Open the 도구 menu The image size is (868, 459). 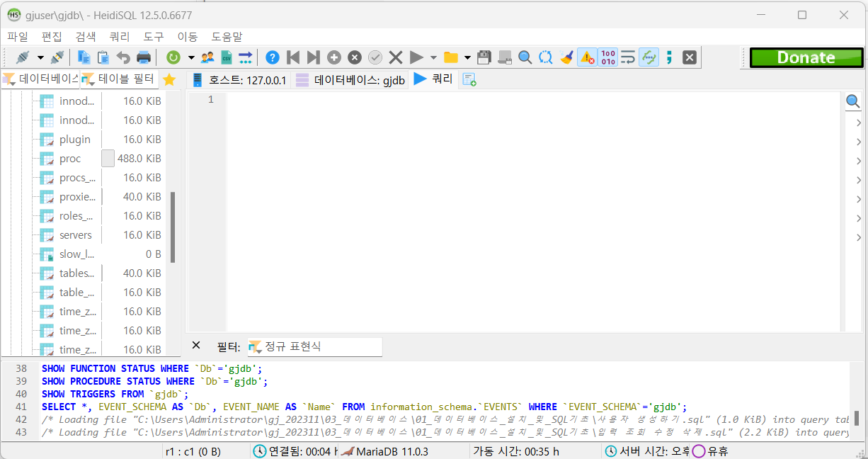[154, 36]
